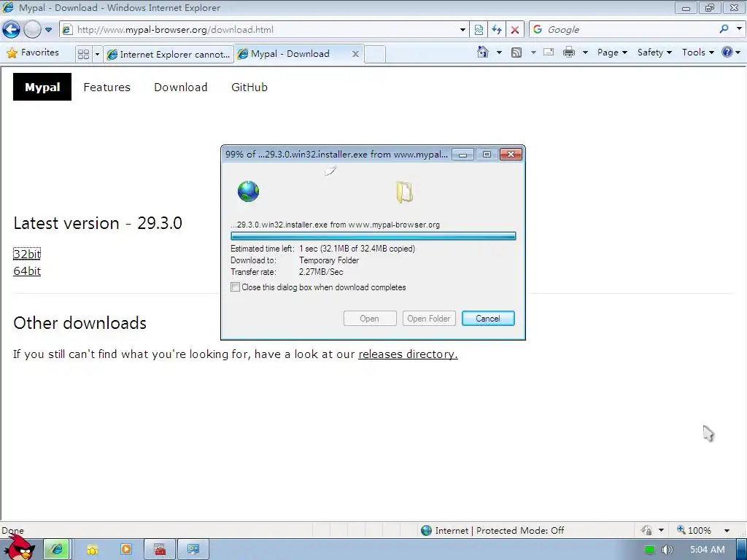Screen dimensions: 747x560
Task: Expand the zoom level dropdown arrow
Action: 727,531
